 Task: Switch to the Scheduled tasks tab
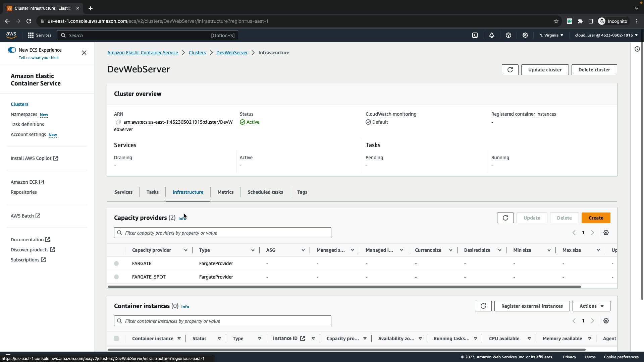(265, 192)
